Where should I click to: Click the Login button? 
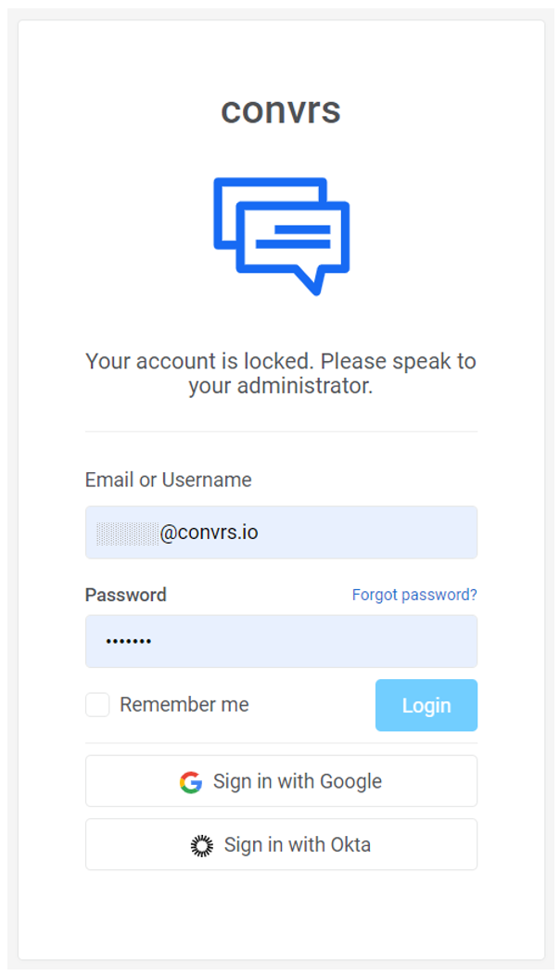(x=426, y=705)
